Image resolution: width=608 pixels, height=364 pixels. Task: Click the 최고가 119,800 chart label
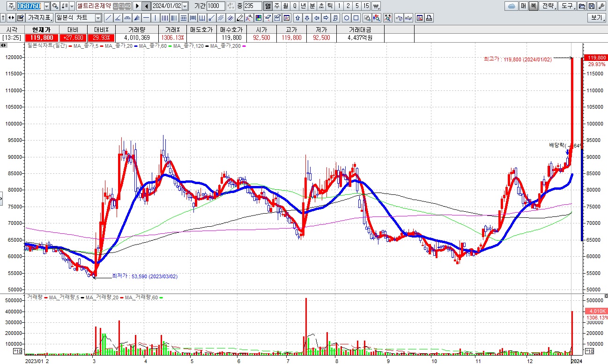click(x=518, y=59)
